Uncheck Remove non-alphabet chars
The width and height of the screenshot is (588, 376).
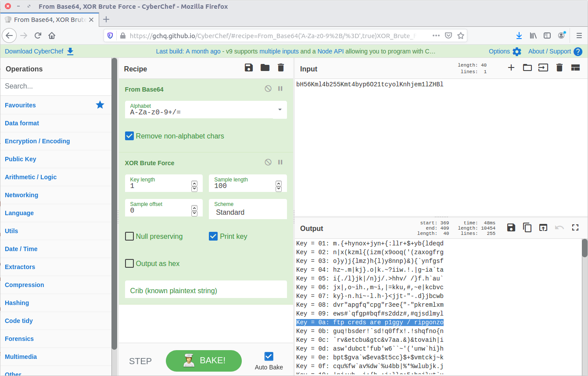[129, 136]
